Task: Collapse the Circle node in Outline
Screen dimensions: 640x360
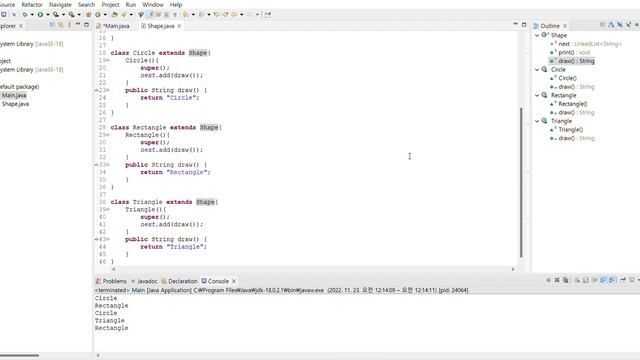Action: tap(537, 70)
